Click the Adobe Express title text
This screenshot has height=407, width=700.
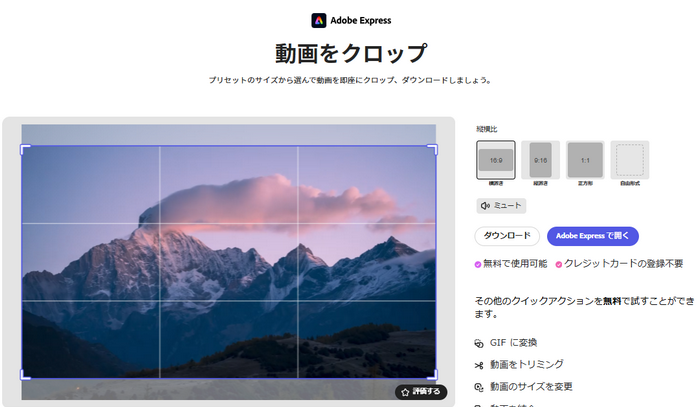(x=361, y=21)
